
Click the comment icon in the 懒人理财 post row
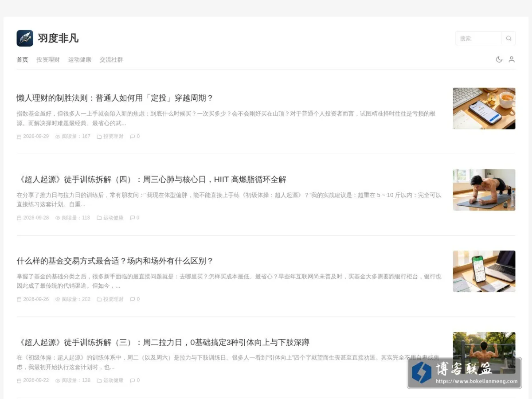[x=132, y=137]
